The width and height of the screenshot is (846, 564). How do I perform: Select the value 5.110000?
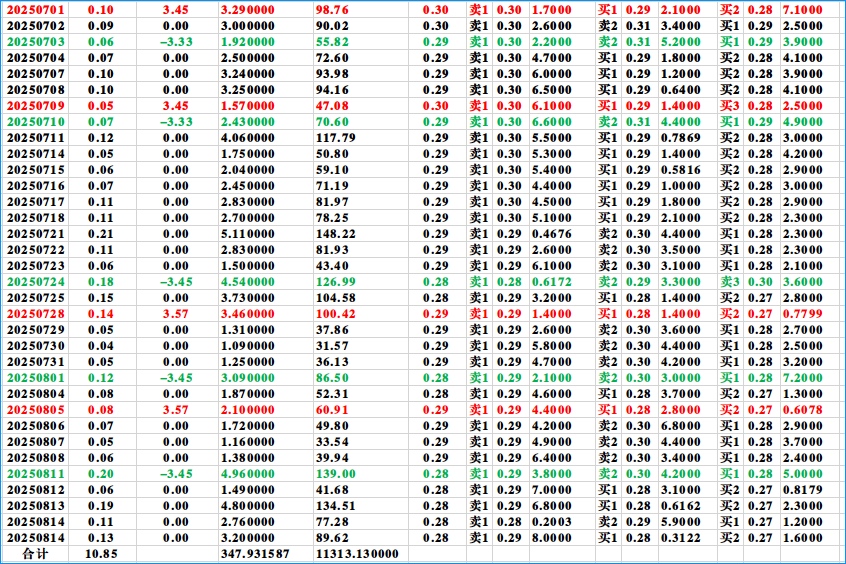pos(248,234)
